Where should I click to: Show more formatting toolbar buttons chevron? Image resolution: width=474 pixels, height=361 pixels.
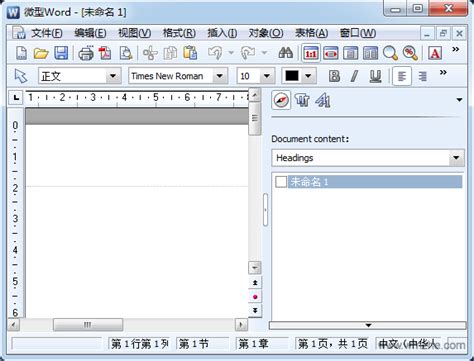tap(443, 72)
